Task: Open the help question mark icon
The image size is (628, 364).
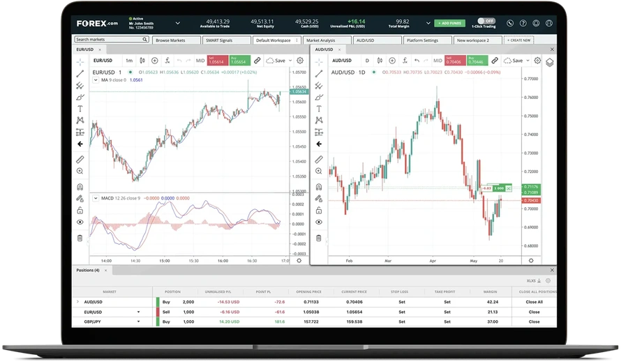Action: pyautogui.click(x=523, y=23)
